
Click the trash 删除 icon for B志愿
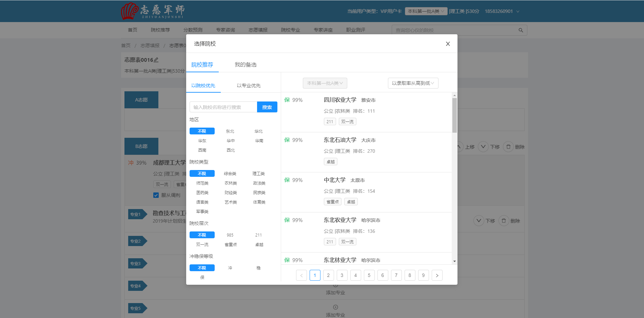508,147
